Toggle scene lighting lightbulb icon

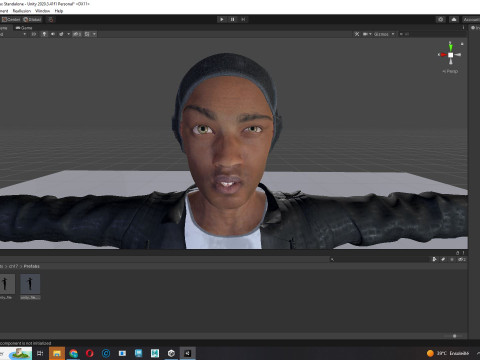click(44, 34)
